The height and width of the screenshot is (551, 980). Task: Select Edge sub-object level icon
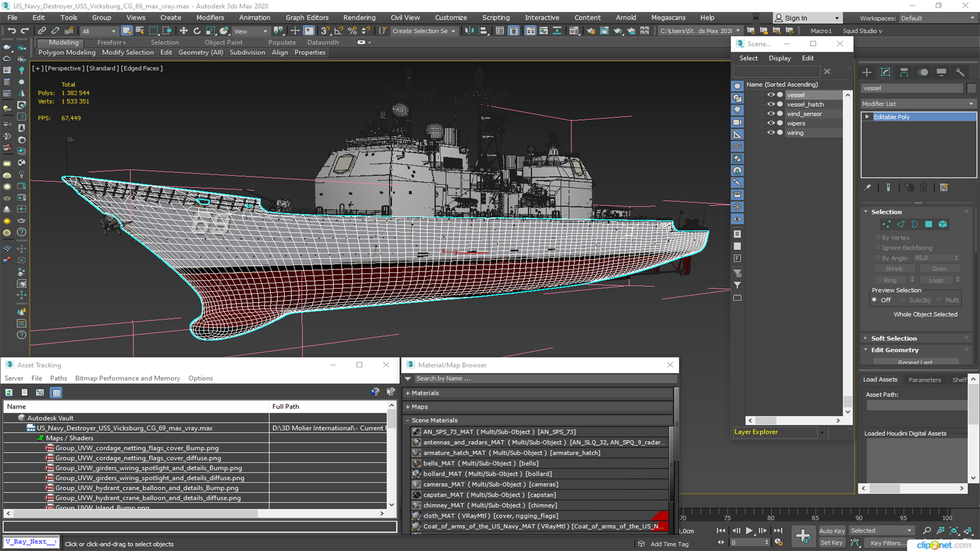pos(900,224)
